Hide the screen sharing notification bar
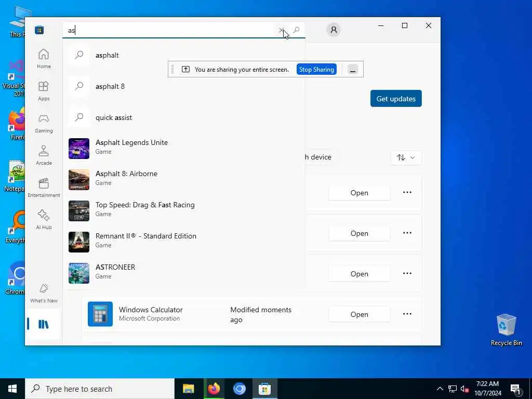532x399 pixels. tap(353, 69)
